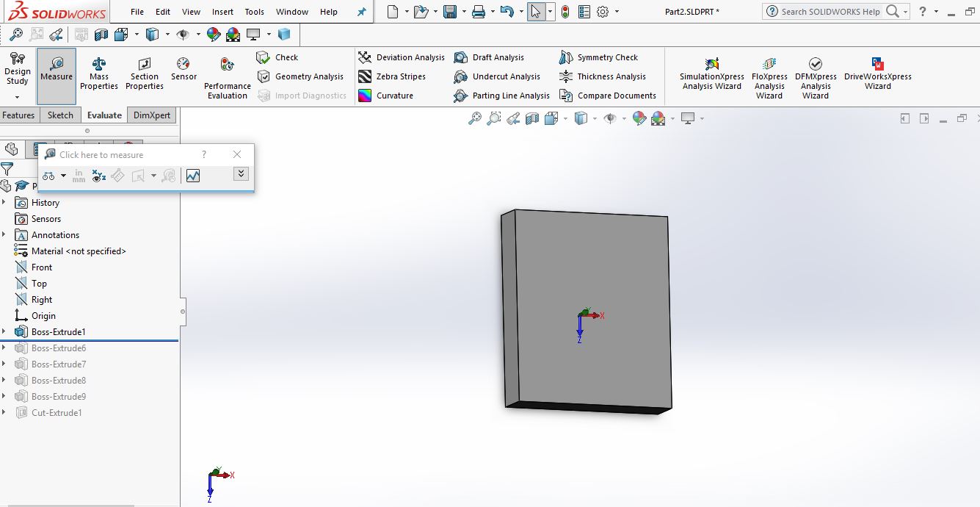Expand the Annotations tree node
Viewport: 980px width, 507px height.
(4, 234)
